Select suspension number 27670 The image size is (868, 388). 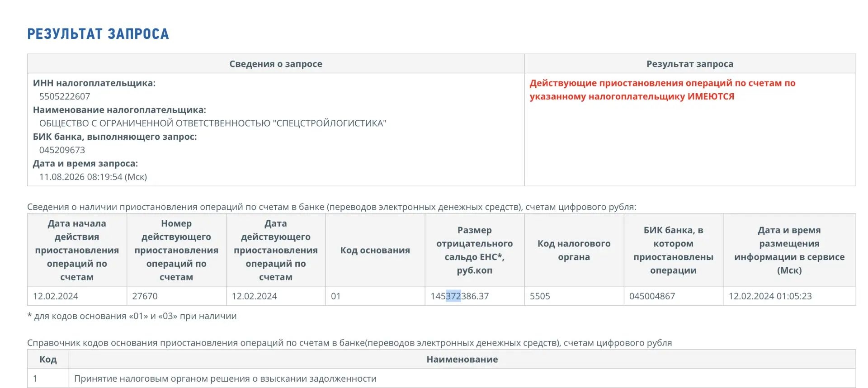145,296
